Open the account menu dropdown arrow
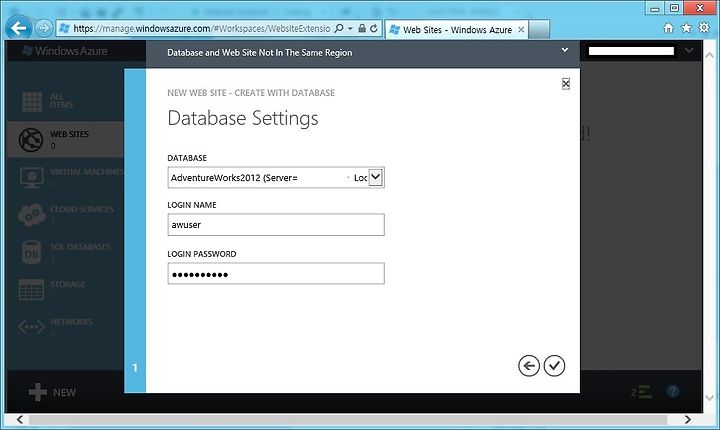 pyautogui.click(x=689, y=51)
